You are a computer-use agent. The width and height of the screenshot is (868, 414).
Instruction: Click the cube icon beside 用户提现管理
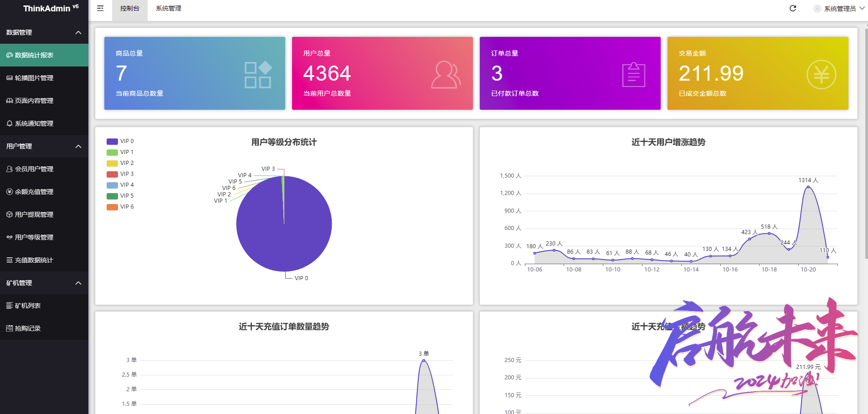point(10,215)
